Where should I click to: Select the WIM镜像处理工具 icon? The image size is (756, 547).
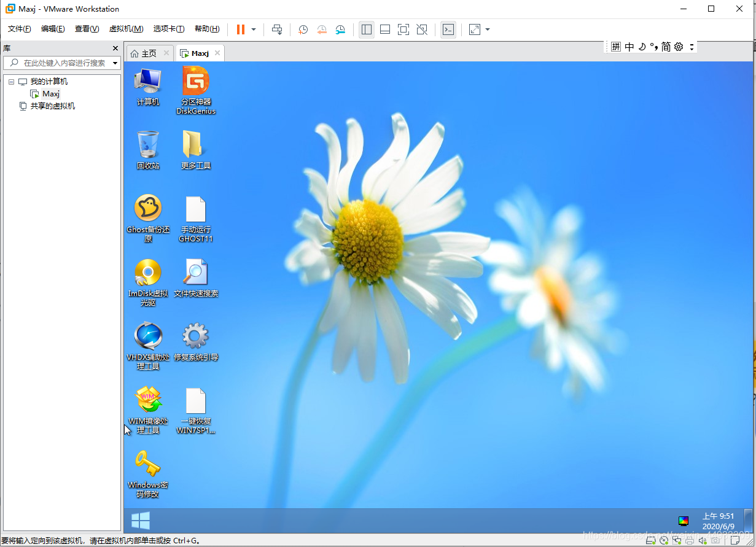pyautogui.click(x=148, y=410)
